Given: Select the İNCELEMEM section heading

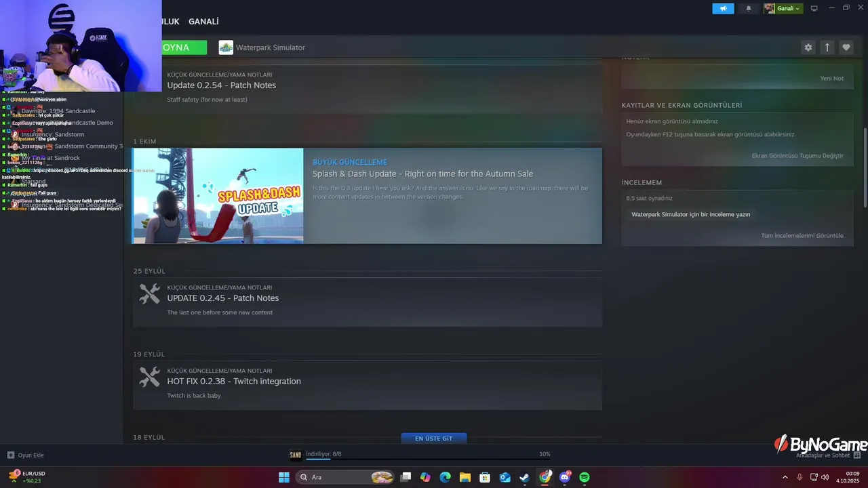Looking at the screenshot, I should click(642, 182).
